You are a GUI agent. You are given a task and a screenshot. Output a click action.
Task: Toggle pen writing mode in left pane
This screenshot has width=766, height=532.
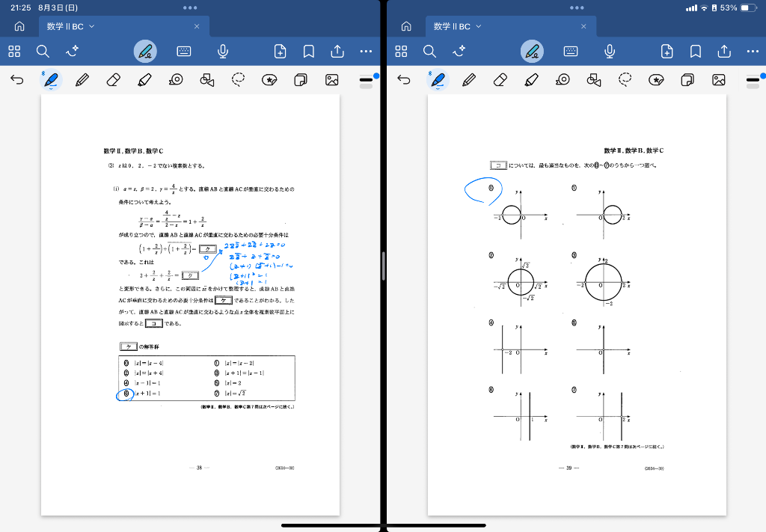tap(146, 51)
